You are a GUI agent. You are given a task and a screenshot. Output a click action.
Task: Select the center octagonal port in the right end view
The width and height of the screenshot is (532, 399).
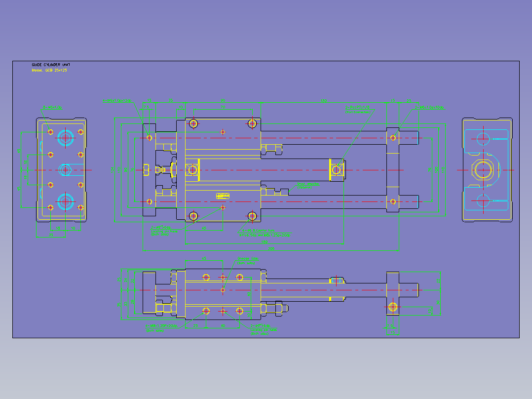coord(483,170)
